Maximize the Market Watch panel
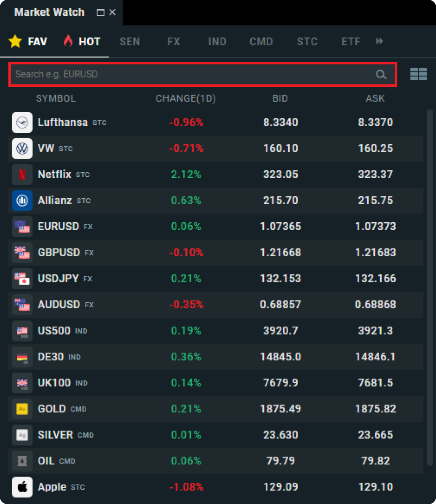 (x=101, y=12)
